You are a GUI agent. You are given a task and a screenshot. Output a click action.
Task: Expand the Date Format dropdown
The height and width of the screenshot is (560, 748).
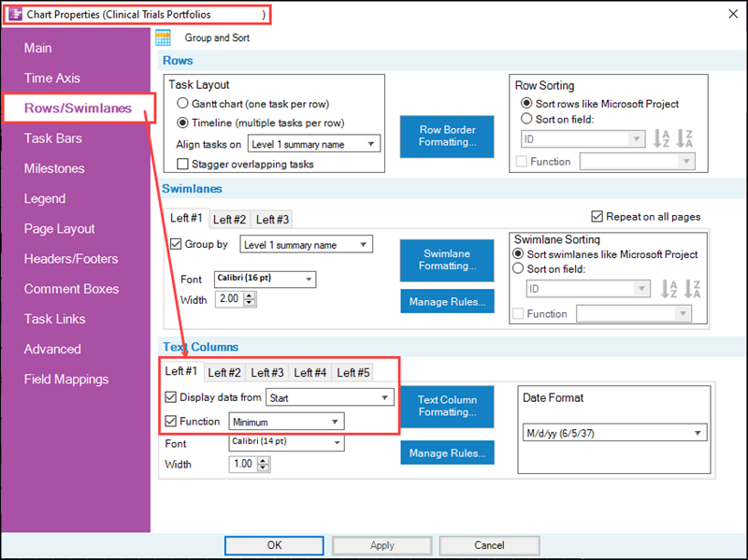614,433
